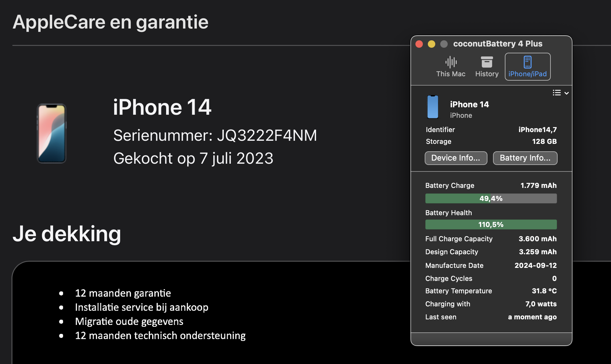This screenshot has height=364, width=611.
Task: Click the Battery Temperature 31.8 °C value
Action: [544, 291]
